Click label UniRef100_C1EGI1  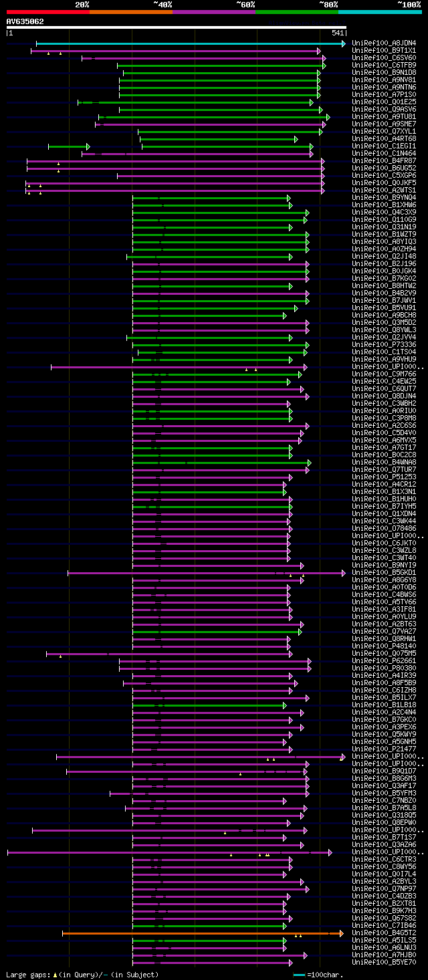pos(384,146)
